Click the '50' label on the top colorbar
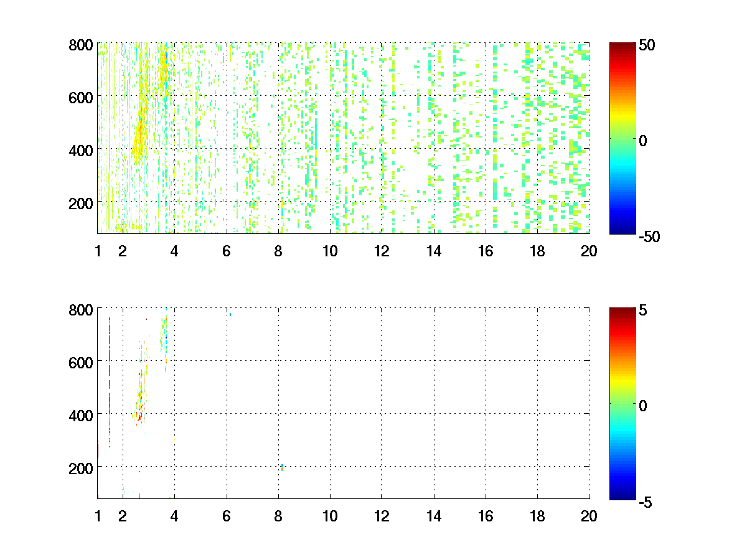The height and width of the screenshot is (560, 747). click(646, 44)
